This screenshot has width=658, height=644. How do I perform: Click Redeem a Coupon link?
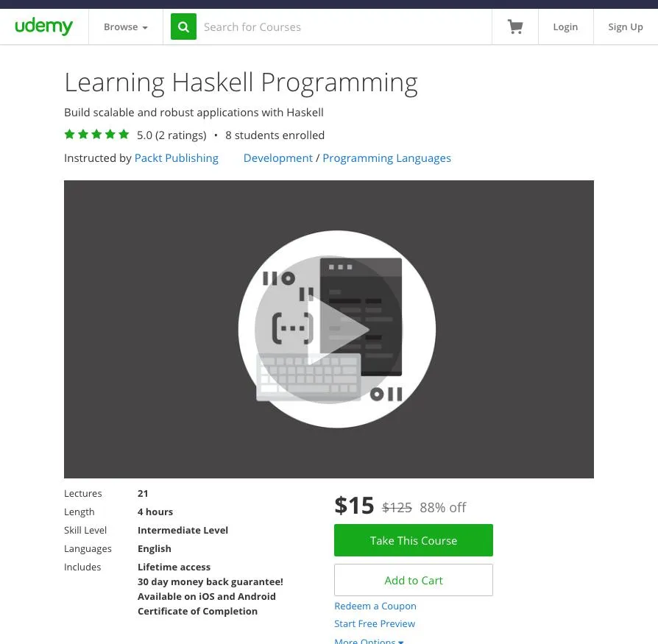(375, 606)
